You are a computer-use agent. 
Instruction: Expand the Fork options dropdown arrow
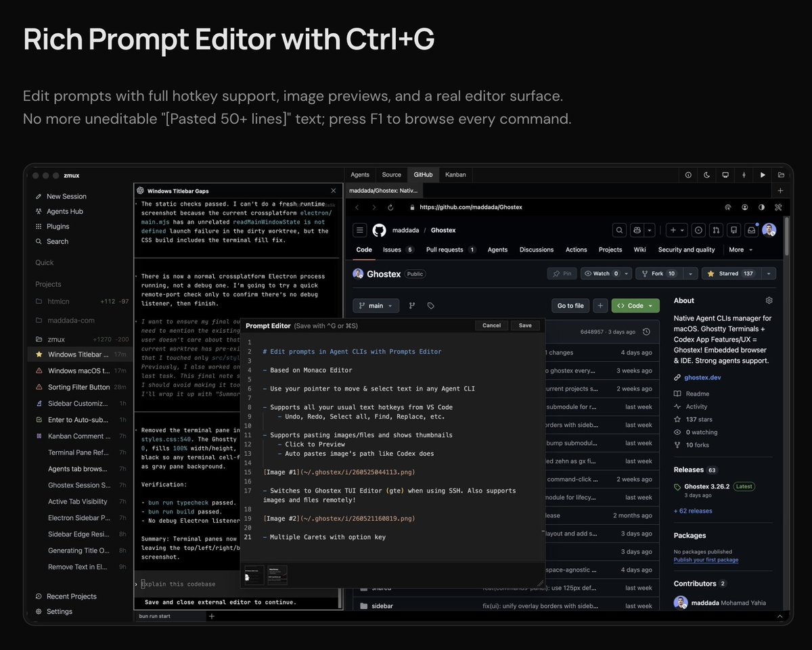[690, 274]
